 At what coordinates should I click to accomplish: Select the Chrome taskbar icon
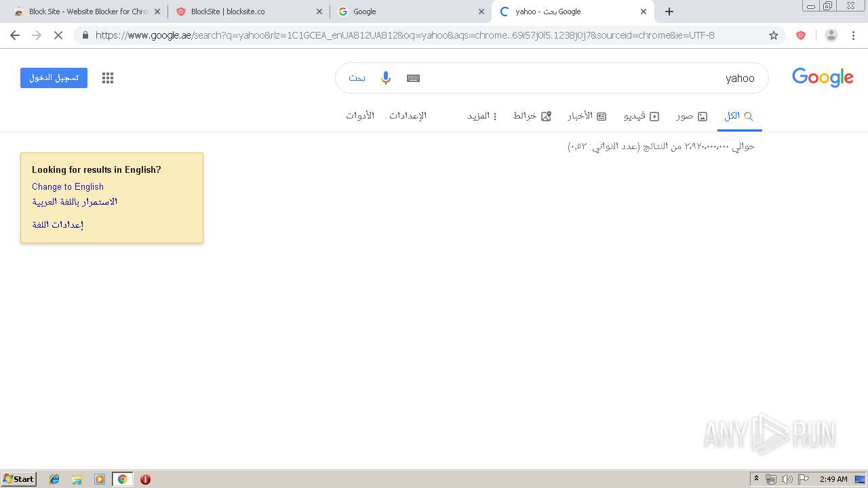pos(122,479)
